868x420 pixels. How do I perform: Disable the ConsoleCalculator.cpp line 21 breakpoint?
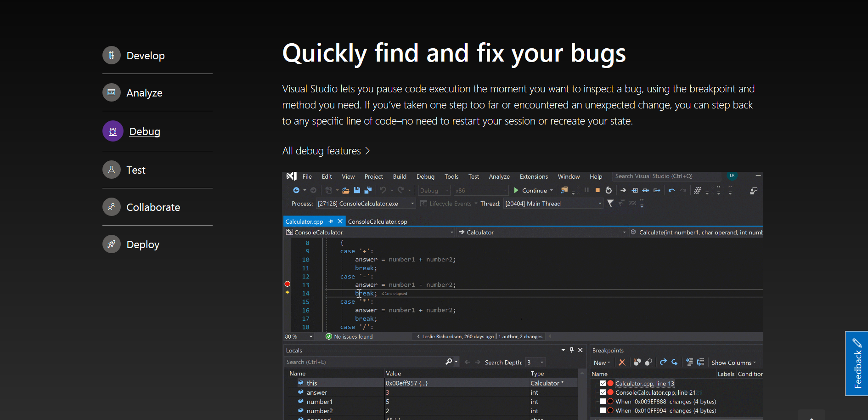point(603,392)
